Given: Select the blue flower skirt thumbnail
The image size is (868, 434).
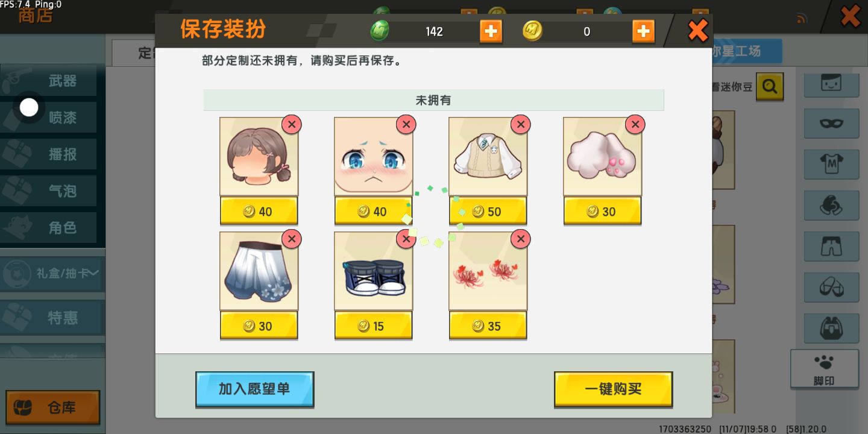Looking at the screenshot, I should tap(259, 271).
